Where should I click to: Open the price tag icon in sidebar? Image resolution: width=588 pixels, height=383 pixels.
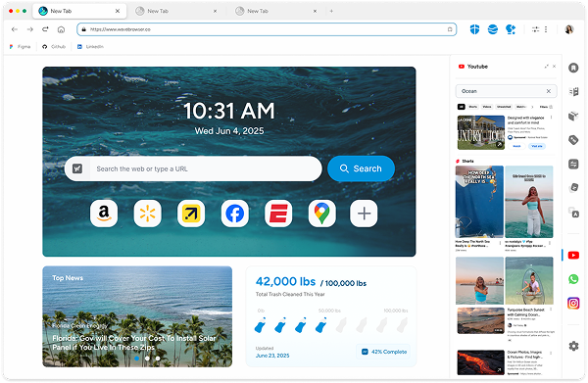[573, 140]
